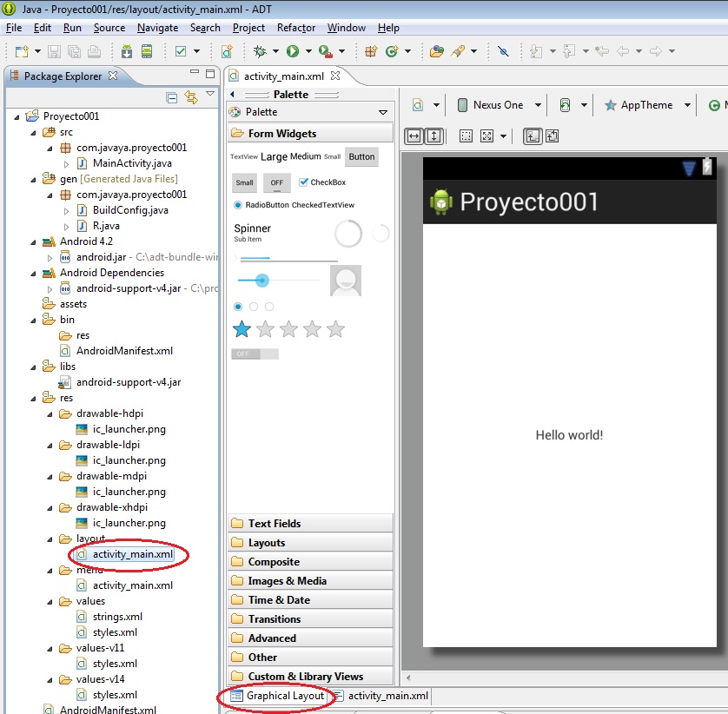Open the Palette options dropdown arrow
This screenshot has height=714, width=728.
pyautogui.click(x=383, y=112)
